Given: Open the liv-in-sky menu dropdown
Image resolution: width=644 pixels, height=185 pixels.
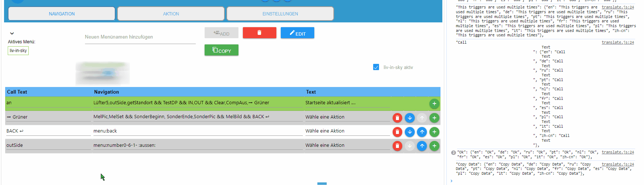Looking at the screenshot, I should click(x=18, y=51).
